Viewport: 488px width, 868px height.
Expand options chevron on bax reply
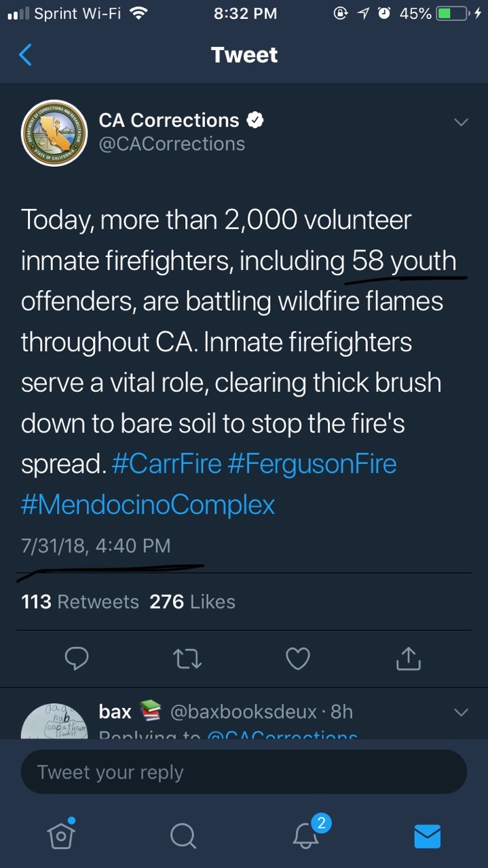461,712
